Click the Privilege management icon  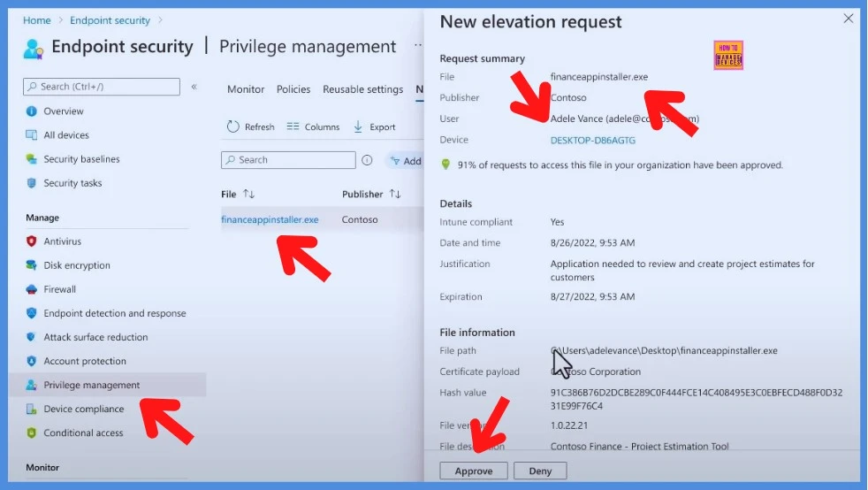pos(32,385)
